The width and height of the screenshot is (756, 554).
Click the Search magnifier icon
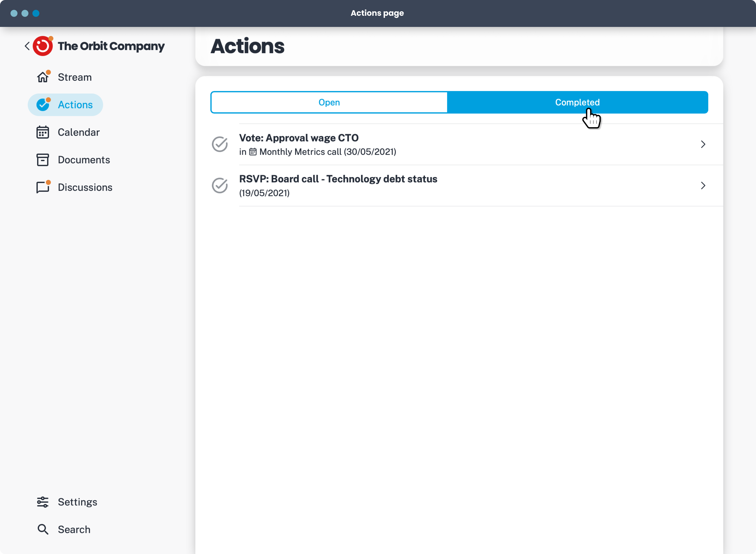[43, 530]
